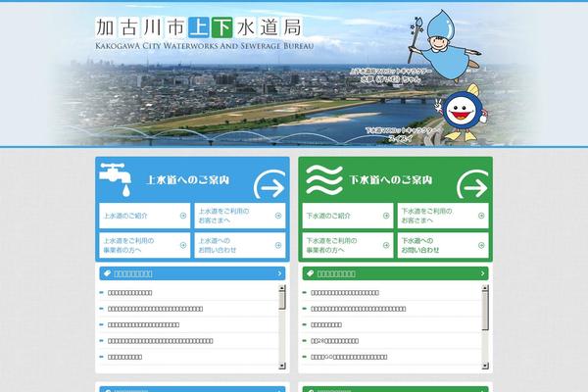
Task: Click plus icon on 上水道をご利用の事業者の方へ
Action: [x=183, y=245]
